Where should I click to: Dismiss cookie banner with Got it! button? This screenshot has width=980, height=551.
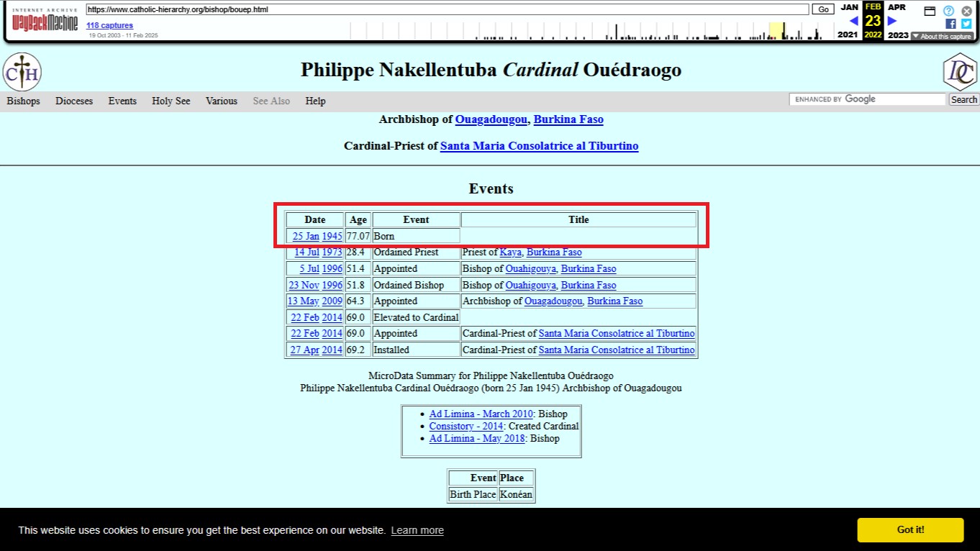(910, 529)
